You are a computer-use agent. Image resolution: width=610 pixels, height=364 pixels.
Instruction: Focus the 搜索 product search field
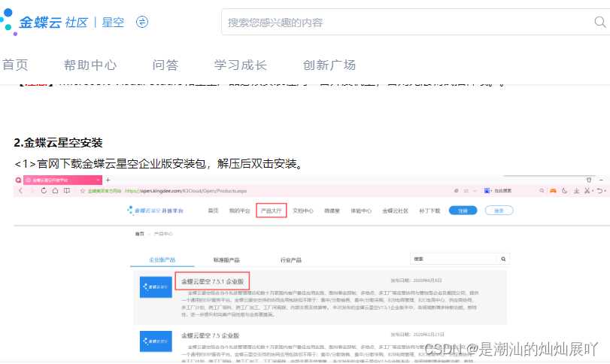point(454,259)
